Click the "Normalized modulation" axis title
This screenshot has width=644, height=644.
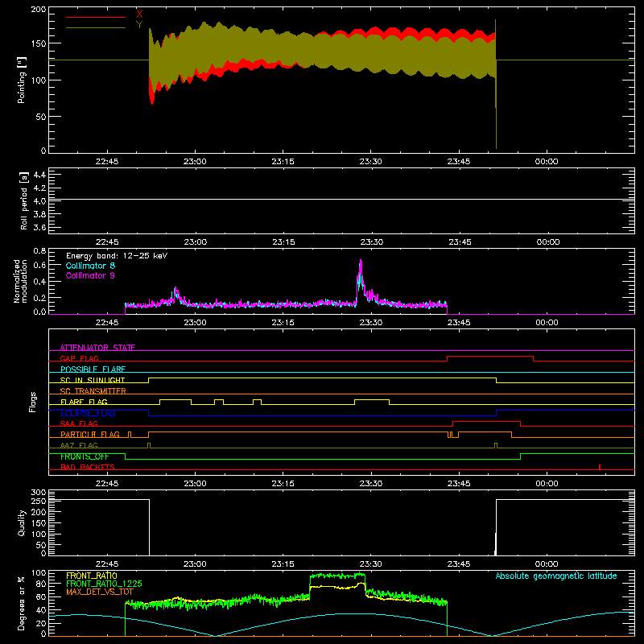pyautogui.click(x=21, y=281)
